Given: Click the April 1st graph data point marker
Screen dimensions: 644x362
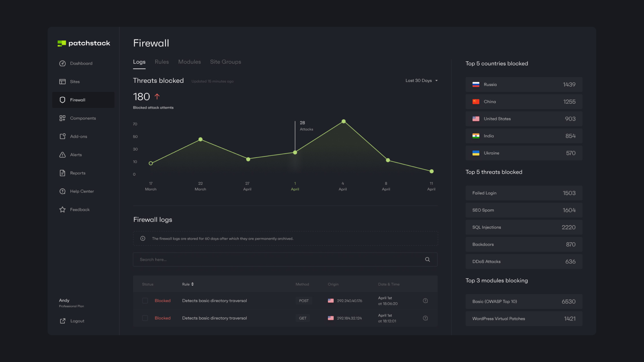Looking at the screenshot, I should click(x=294, y=152).
